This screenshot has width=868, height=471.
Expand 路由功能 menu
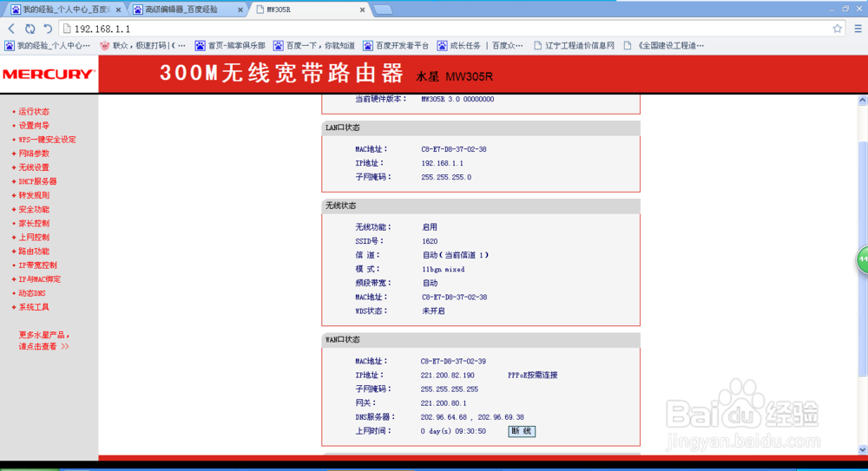34,252
